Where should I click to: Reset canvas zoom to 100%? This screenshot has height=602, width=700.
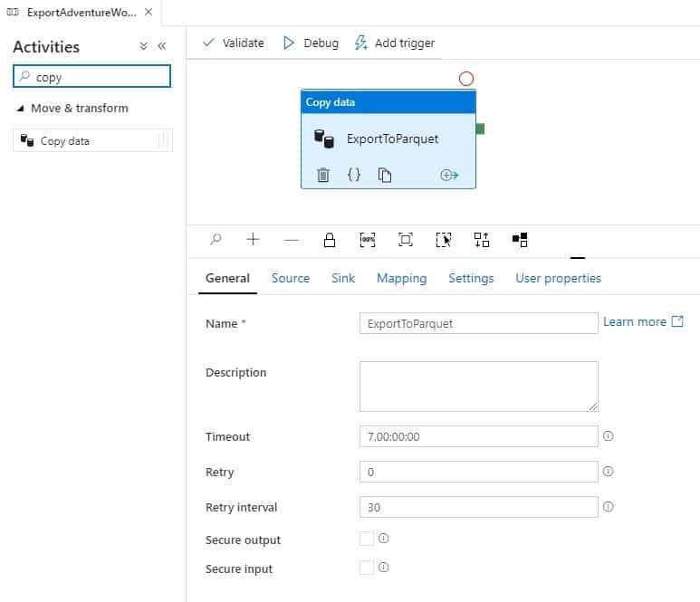368,240
